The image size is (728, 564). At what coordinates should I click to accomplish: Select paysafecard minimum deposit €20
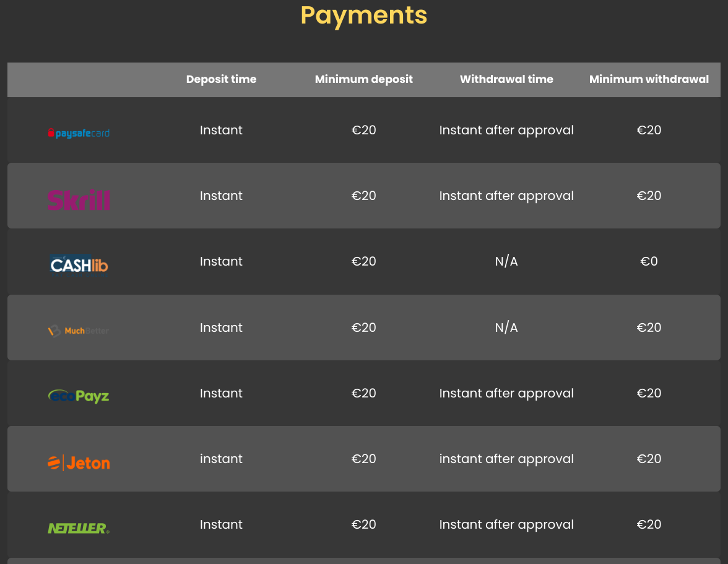363,130
